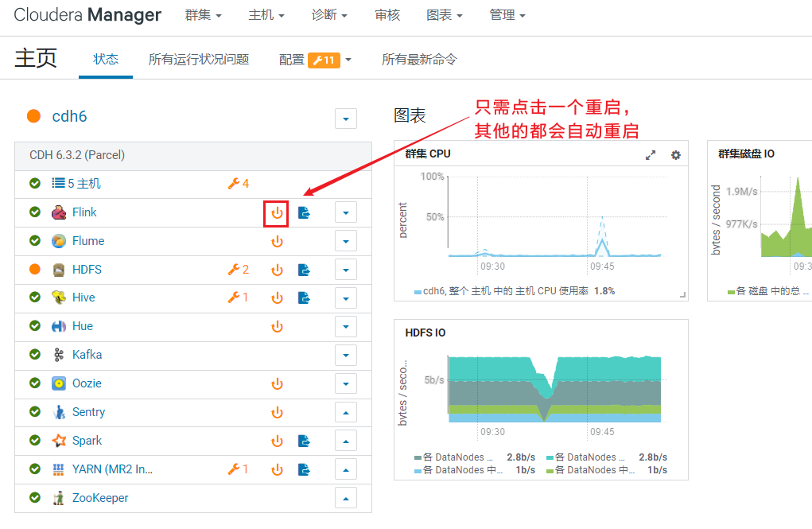Open the 配置 tab with 11 issues
The width and height of the screenshot is (812, 529).
tap(315, 60)
